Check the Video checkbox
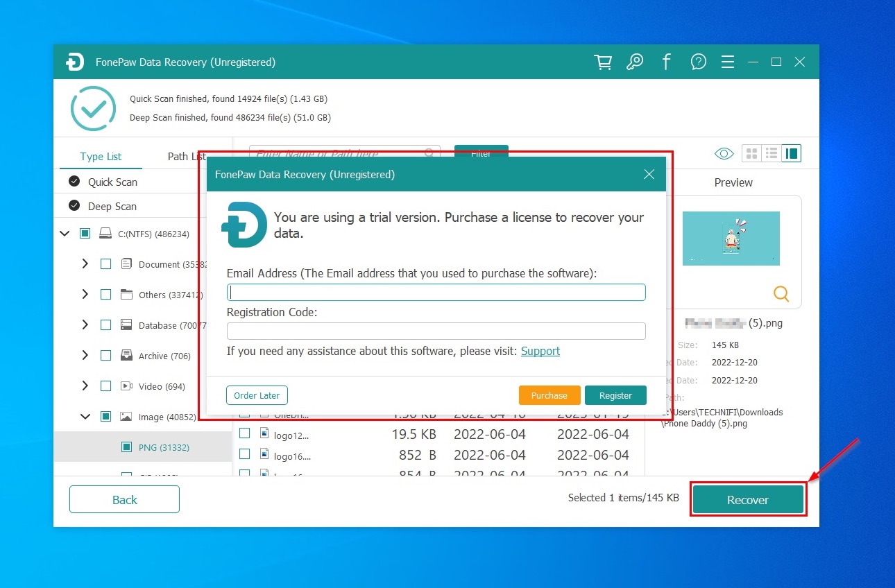 105,386
